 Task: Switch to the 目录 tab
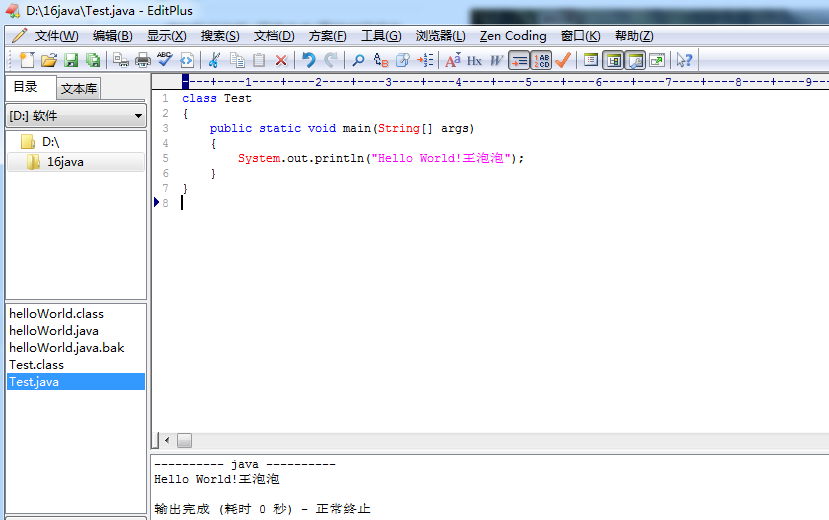[31, 87]
